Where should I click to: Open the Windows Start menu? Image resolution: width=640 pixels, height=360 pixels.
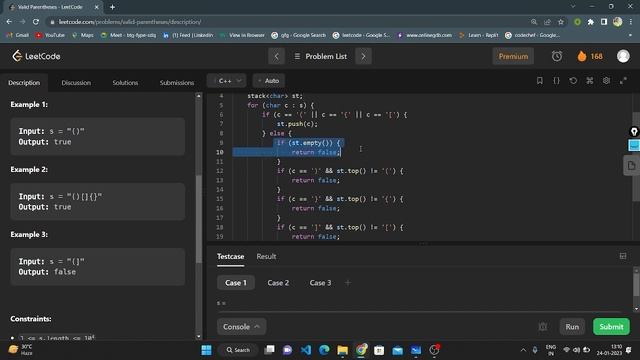[207, 350]
